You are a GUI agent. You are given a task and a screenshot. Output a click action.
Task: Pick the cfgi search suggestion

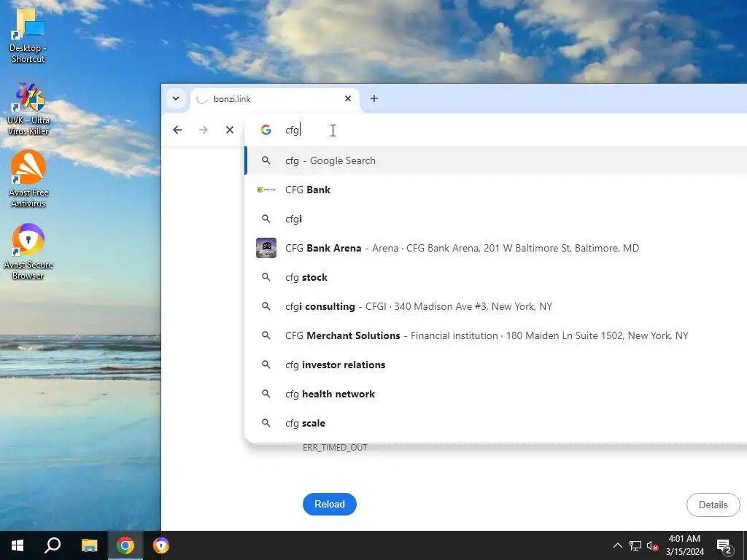click(495, 219)
